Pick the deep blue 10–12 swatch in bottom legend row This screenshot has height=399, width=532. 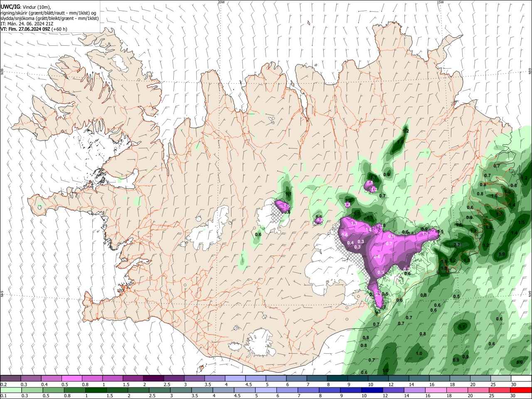[x=372, y=390]
